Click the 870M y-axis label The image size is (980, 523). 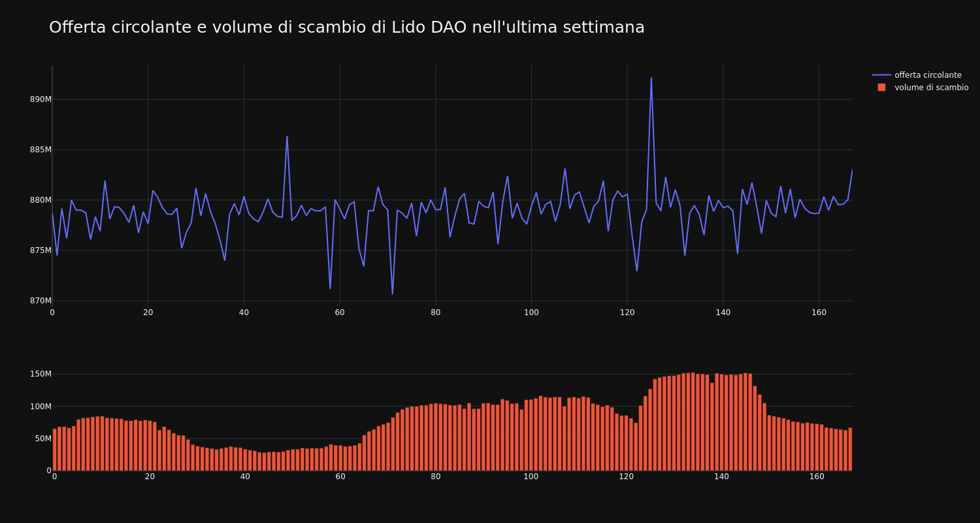(41, 301)
